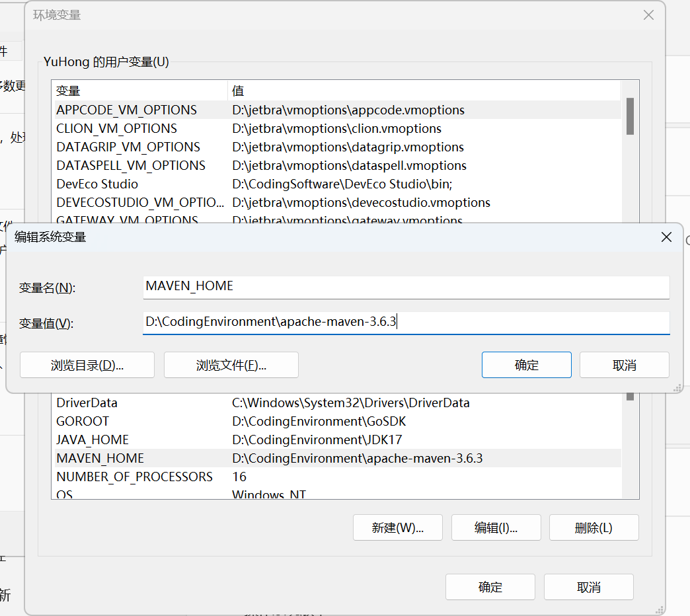Click 取消 at the bottom of 环境变量 window

(x=589, y=587)
